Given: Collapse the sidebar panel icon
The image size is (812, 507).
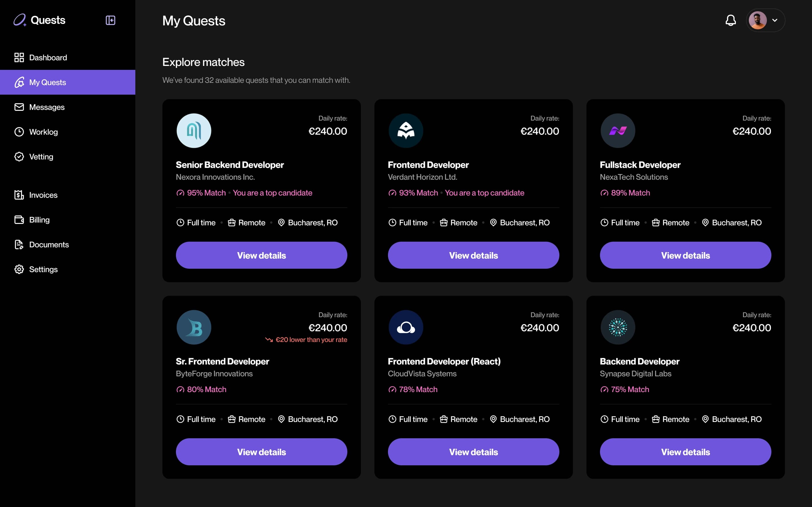Looking at the screenshot, I should click(111, 21).
